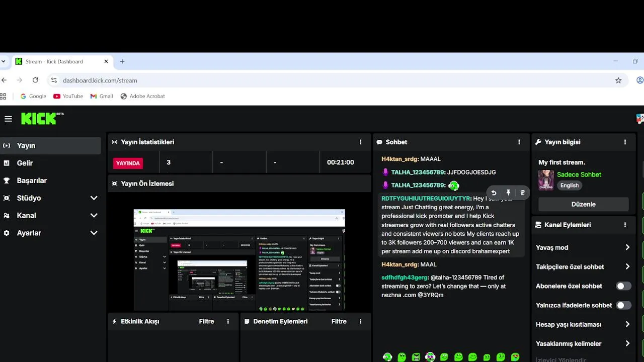Open Yavaş mod options chevron
The width and height of the screenshot is (644, 362).
click(627, 247)
